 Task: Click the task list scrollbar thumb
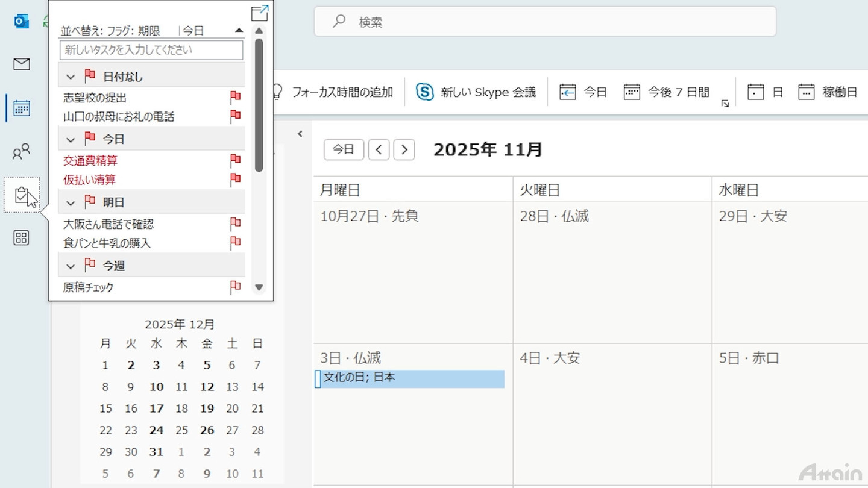click(259, 105)
